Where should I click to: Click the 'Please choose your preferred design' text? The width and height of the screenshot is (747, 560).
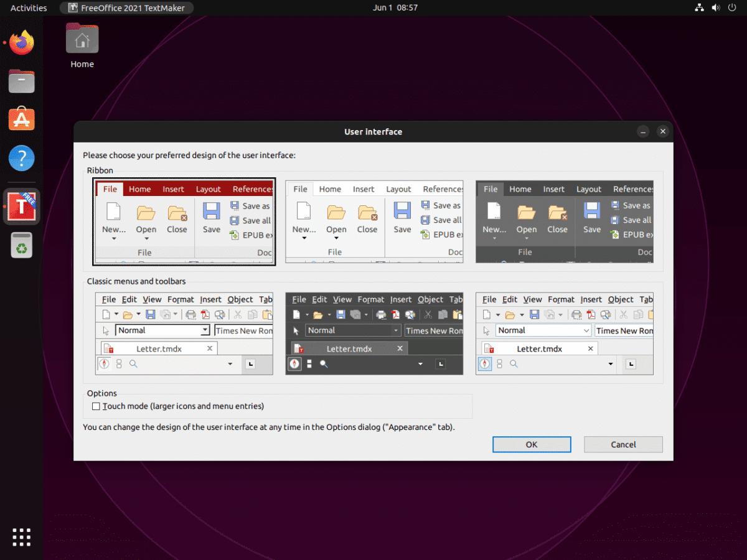(189, 155)
